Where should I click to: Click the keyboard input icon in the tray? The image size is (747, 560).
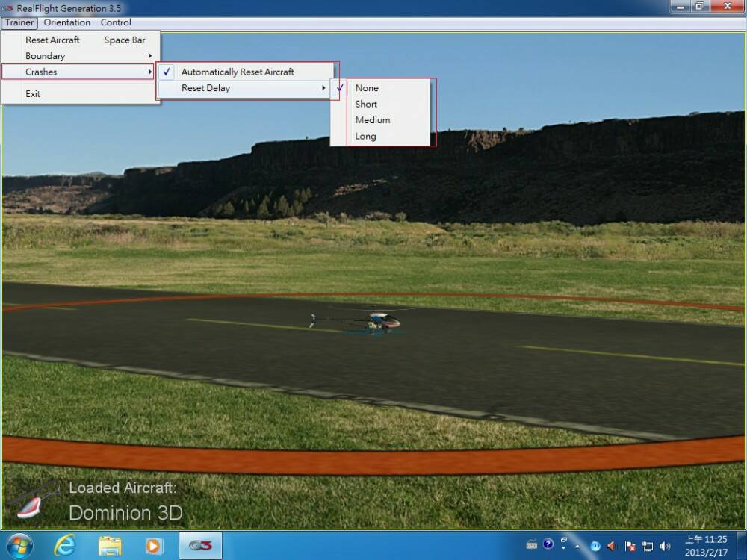[x=532, y=544]
